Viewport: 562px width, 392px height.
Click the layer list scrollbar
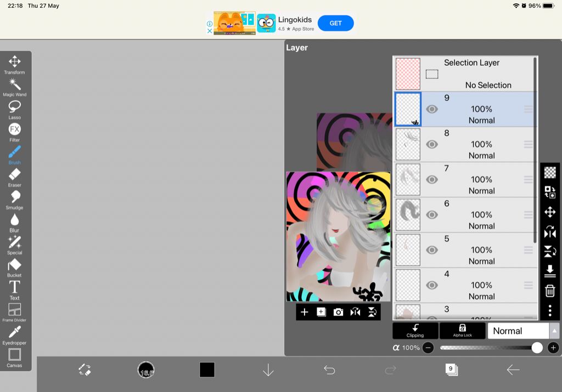pyautogui.click(x=535, y=150)
